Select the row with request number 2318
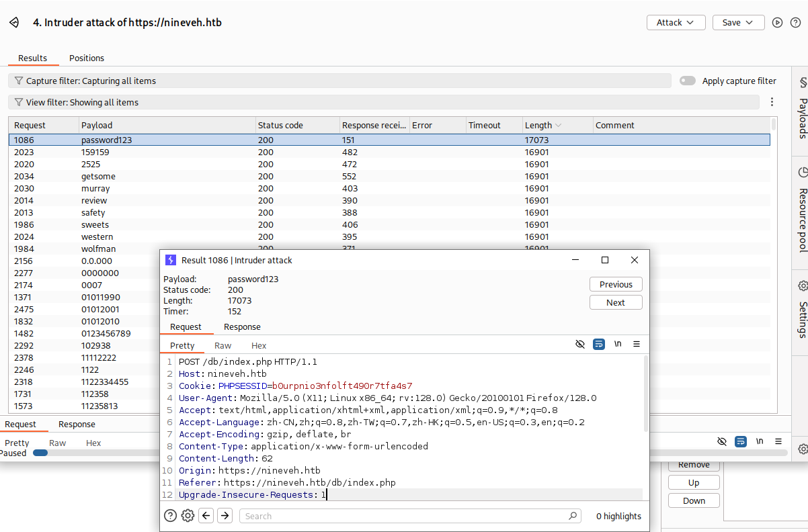808x532 pixels. click(84, 382)
